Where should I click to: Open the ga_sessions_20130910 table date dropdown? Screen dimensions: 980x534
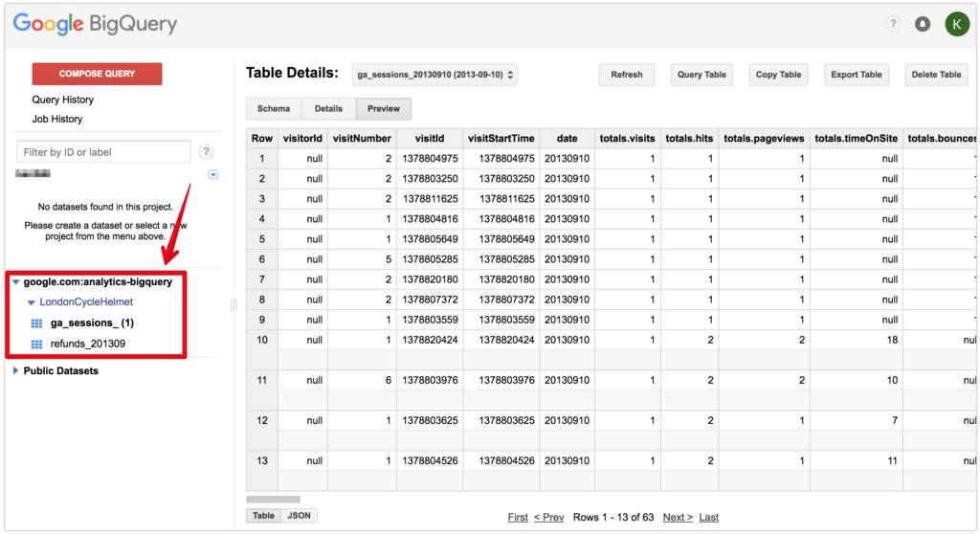click(434, 75)
